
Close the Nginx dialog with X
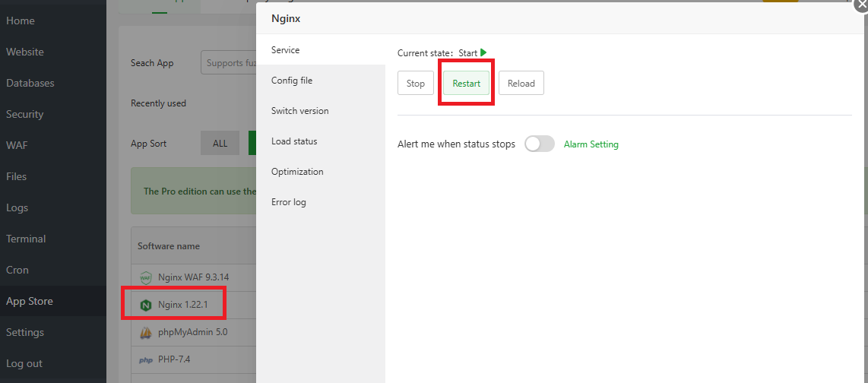(x=861, y=4)
